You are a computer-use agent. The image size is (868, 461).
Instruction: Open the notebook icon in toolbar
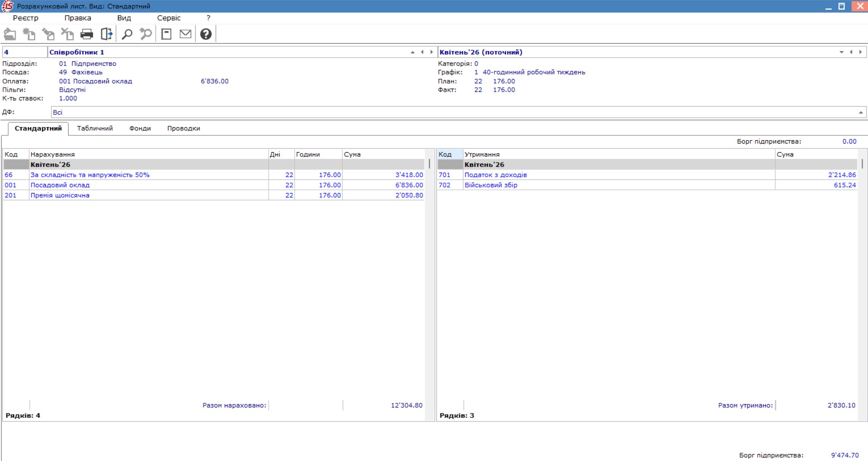click(166, 34)
